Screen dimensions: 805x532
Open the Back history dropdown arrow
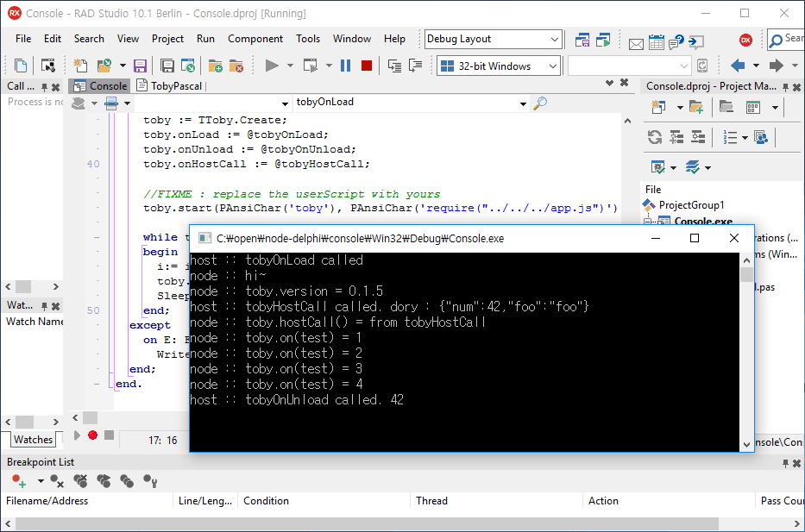tap(756, 66)
